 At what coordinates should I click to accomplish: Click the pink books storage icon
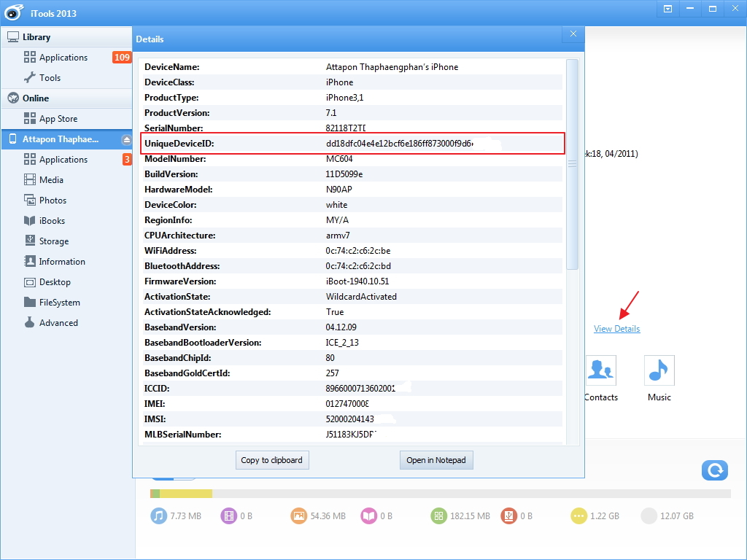368,516
